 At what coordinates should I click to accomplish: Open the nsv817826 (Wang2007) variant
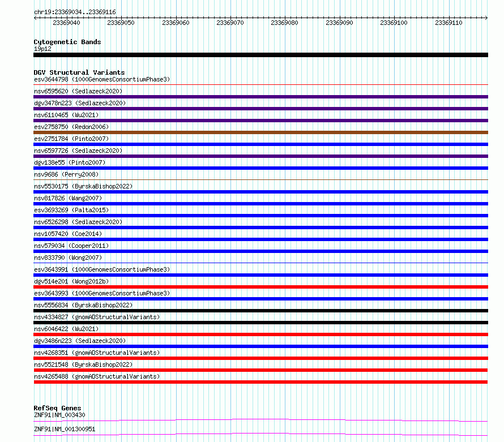click(68, 198)
